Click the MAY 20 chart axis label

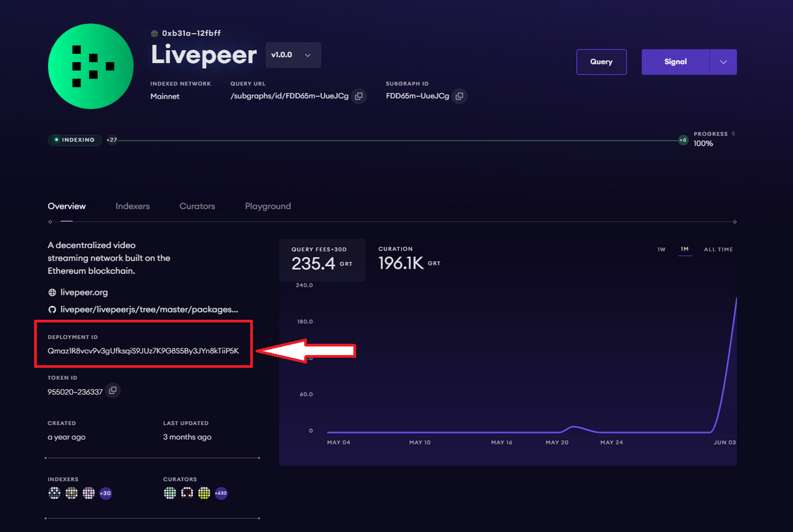(557, 442)
